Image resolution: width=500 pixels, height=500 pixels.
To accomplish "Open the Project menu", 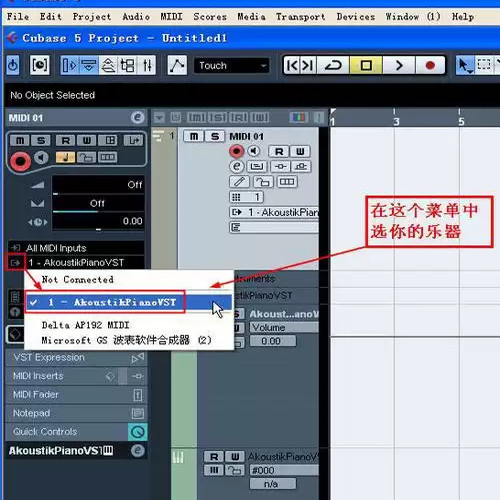I will coord(92,17).
